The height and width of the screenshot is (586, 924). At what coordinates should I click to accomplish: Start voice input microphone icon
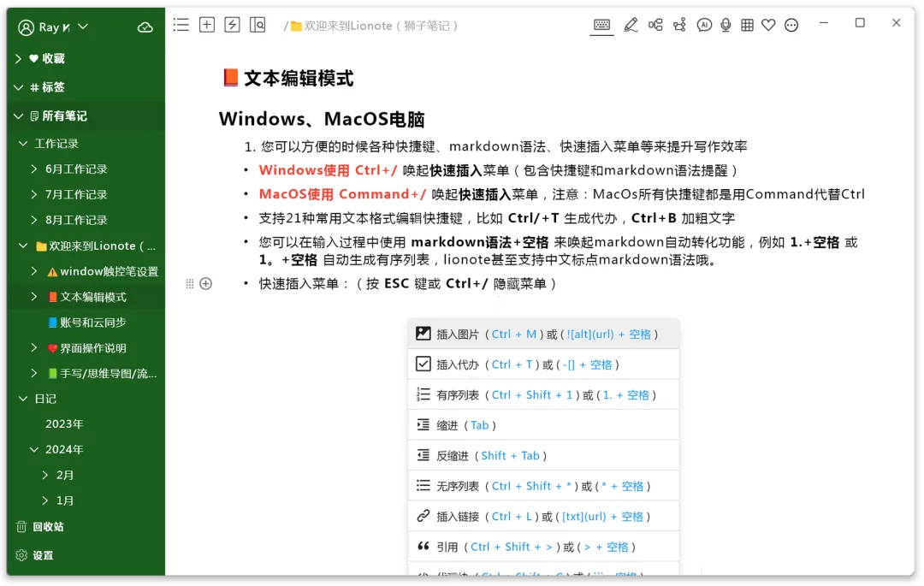(x=726, y=25)
